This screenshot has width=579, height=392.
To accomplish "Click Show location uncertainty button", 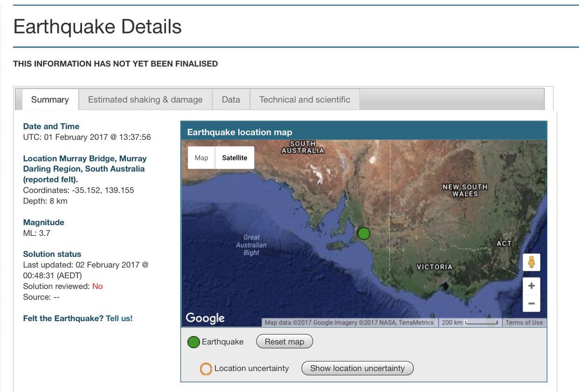I will (357, 368).
